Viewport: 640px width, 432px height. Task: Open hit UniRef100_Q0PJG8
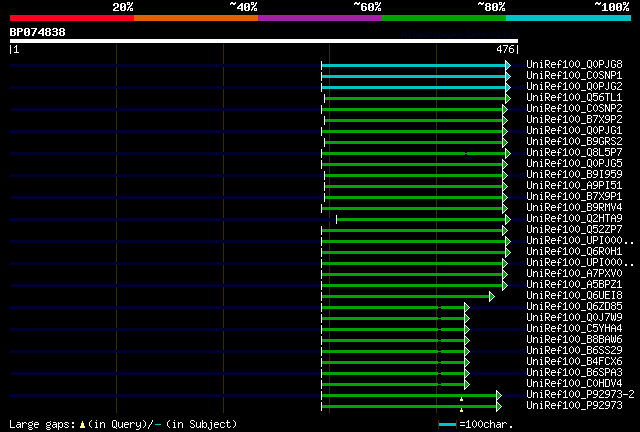[574, 65]
